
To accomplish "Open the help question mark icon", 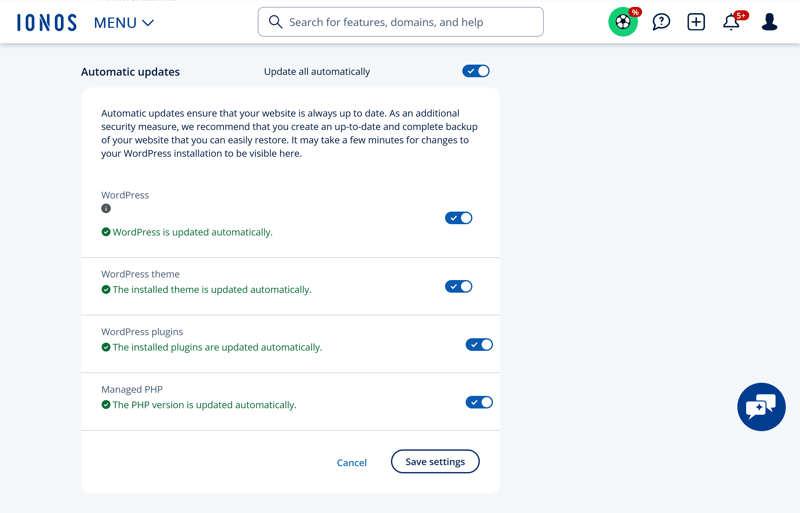I will [x=661, y=22].
